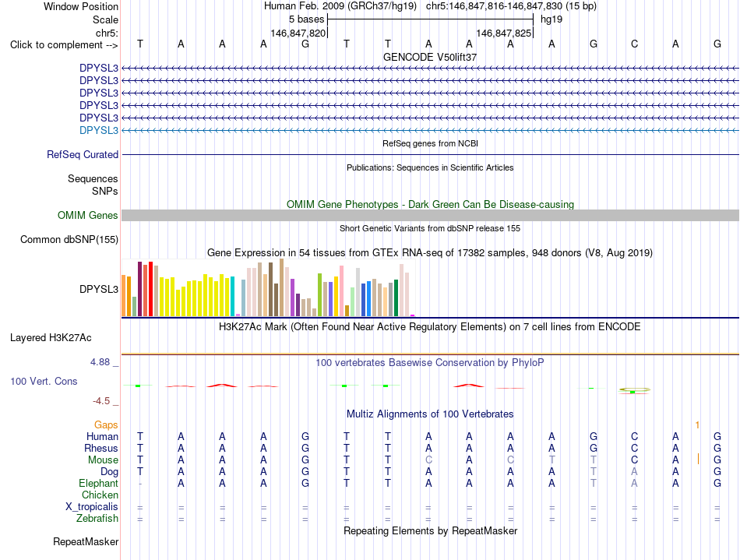Select the Elephant species label
Viewport: 740px width, 560px height.
(98, 484)
